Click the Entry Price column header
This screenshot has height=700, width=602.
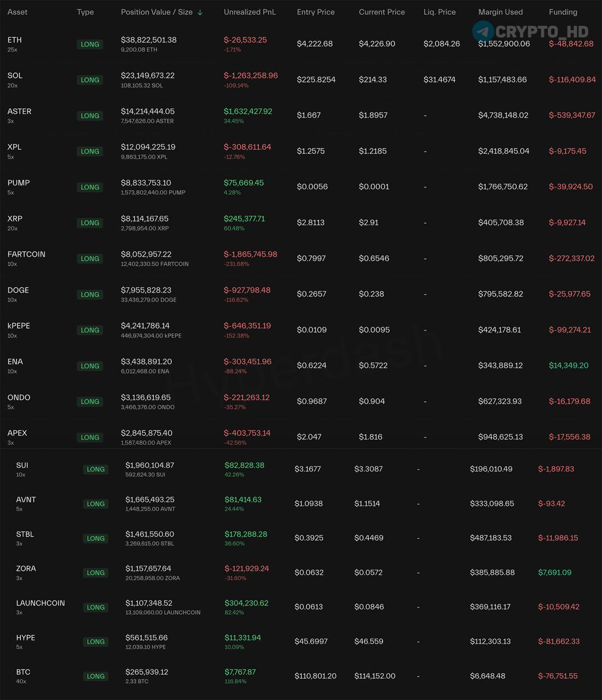315,12
